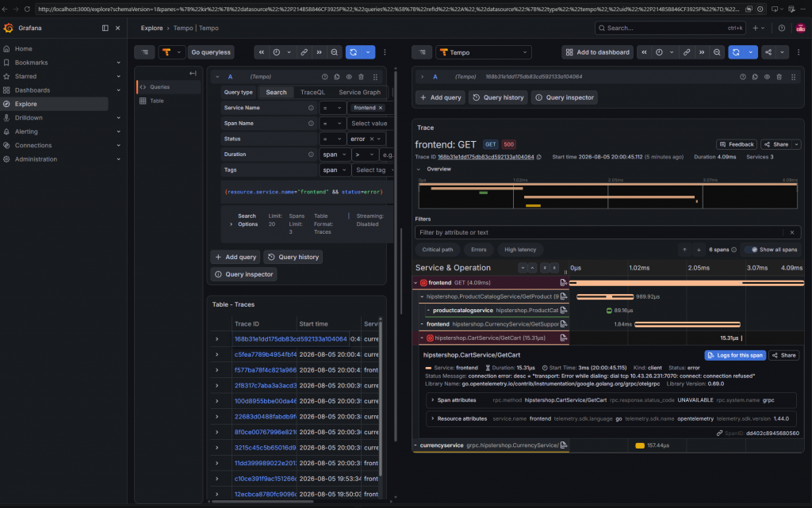This screenshot has width=812, height=508.
Task: Zoom out right pane time range
Action: [717, 52]
